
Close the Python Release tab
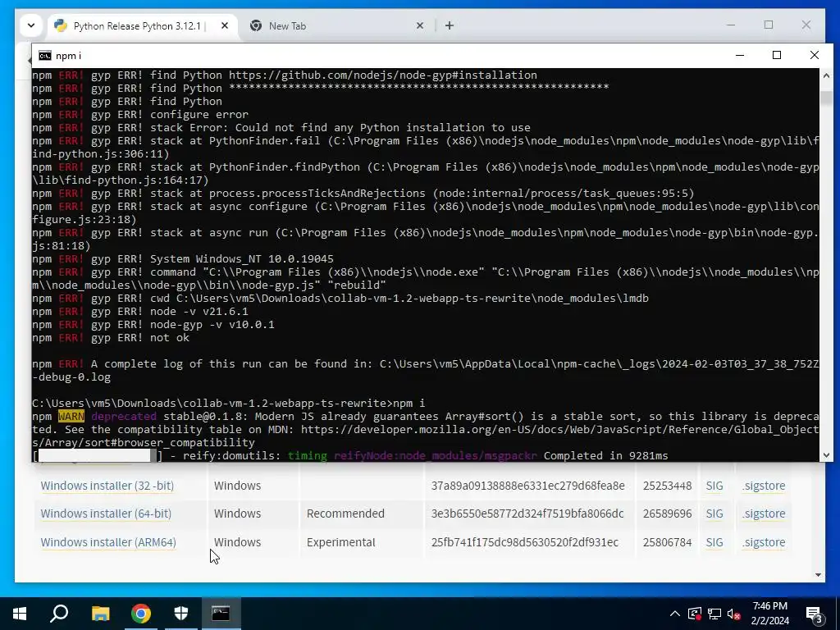pos(225,25)
